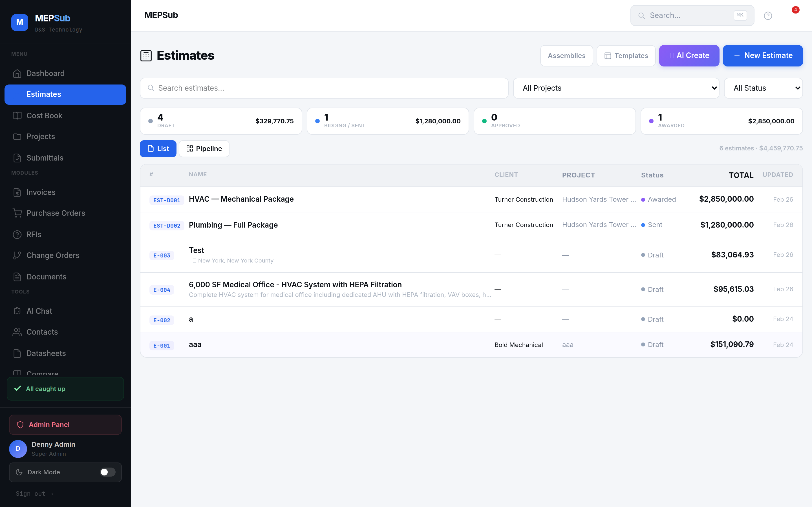812x507 pixels.
Task: Click the Sign out link
Action: tap(34, 493)
